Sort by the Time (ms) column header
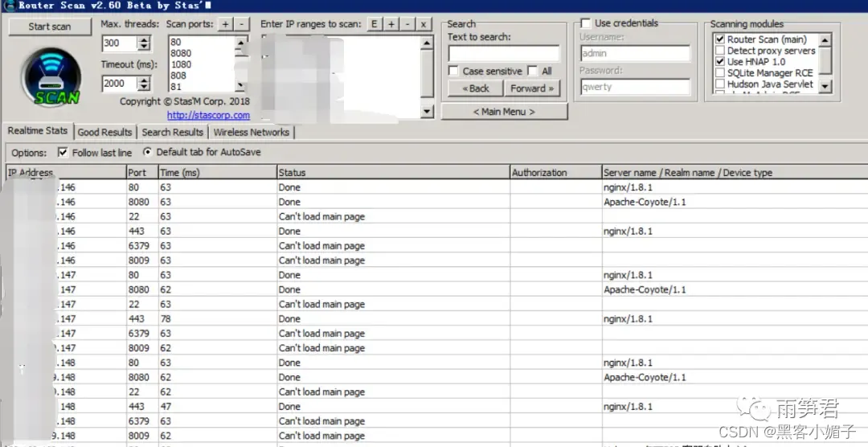The image size is (868, 447). pyautogui.click(x=218, y=172)
